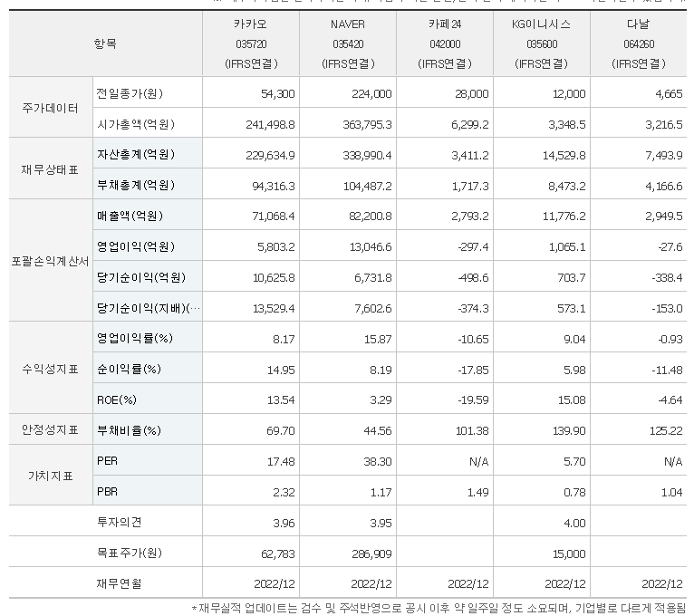The image size is (694, 616).
Task: Click the 포괄손익계산서 category cell
Action: [x=51, y=261]
